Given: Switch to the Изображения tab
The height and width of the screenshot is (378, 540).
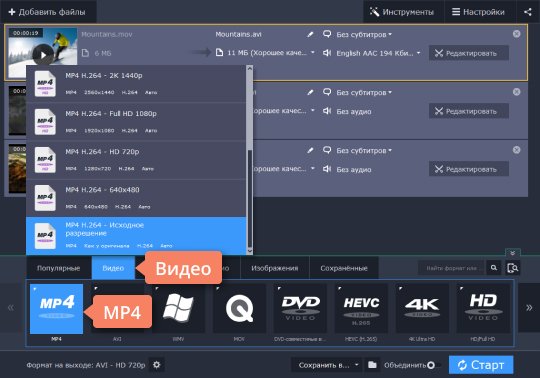Looking at the screenshot, I should (x=274, y=268).
